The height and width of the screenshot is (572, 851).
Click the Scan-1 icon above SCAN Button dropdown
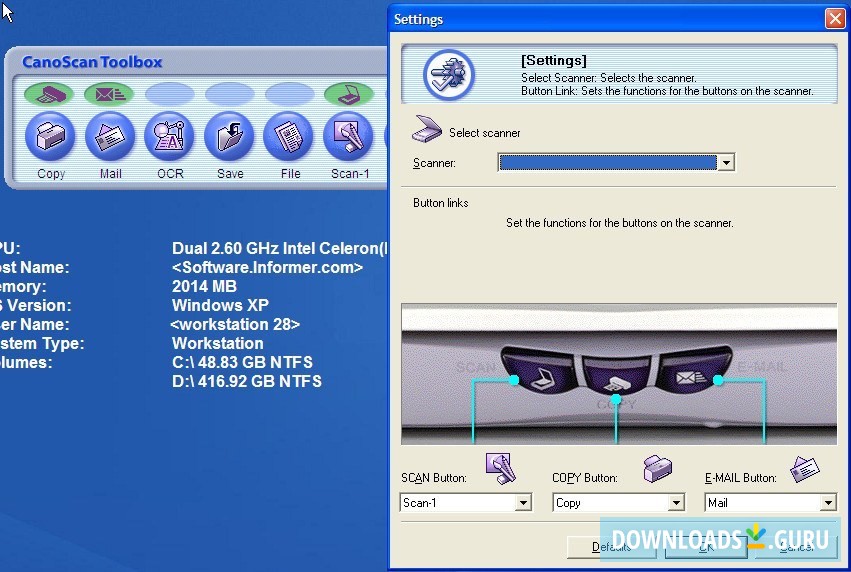click(500, 468)
